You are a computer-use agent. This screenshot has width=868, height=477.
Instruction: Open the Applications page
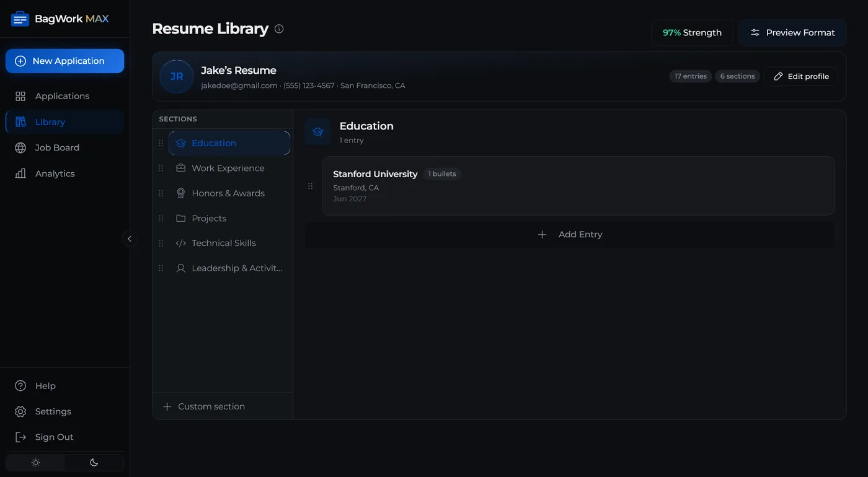click(x=64, y=96)
